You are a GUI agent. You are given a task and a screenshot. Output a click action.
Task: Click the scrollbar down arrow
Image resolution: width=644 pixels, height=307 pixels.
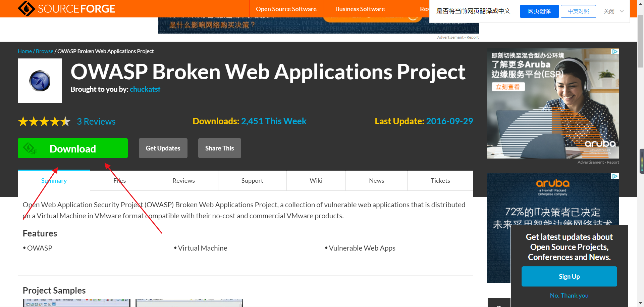[640, 304]
